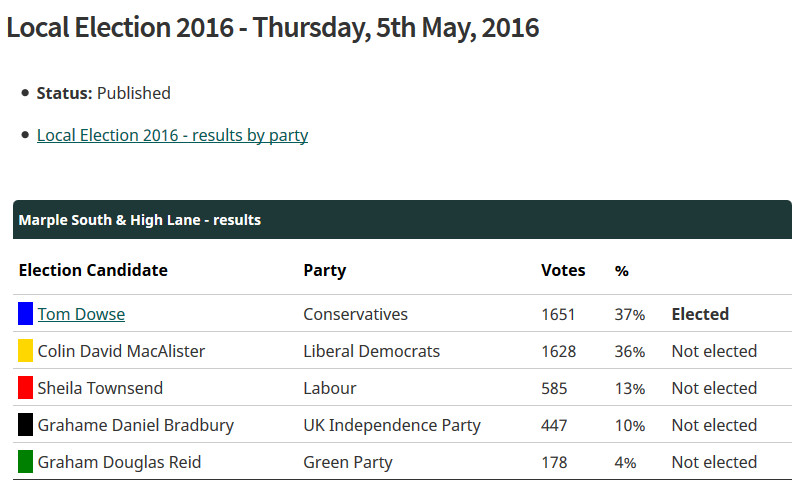Viewport: 804px width, 489px height.
Task: Select Colin David MacAlister name
Action: tap(121, 351)
